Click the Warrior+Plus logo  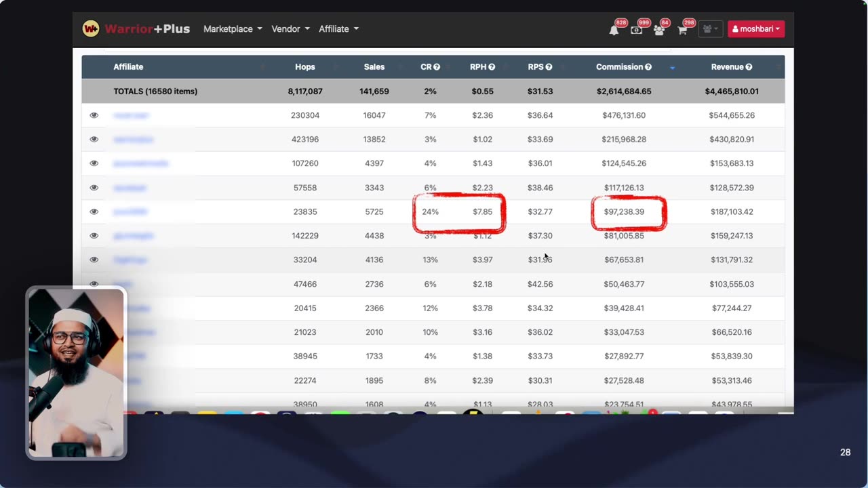136,28
